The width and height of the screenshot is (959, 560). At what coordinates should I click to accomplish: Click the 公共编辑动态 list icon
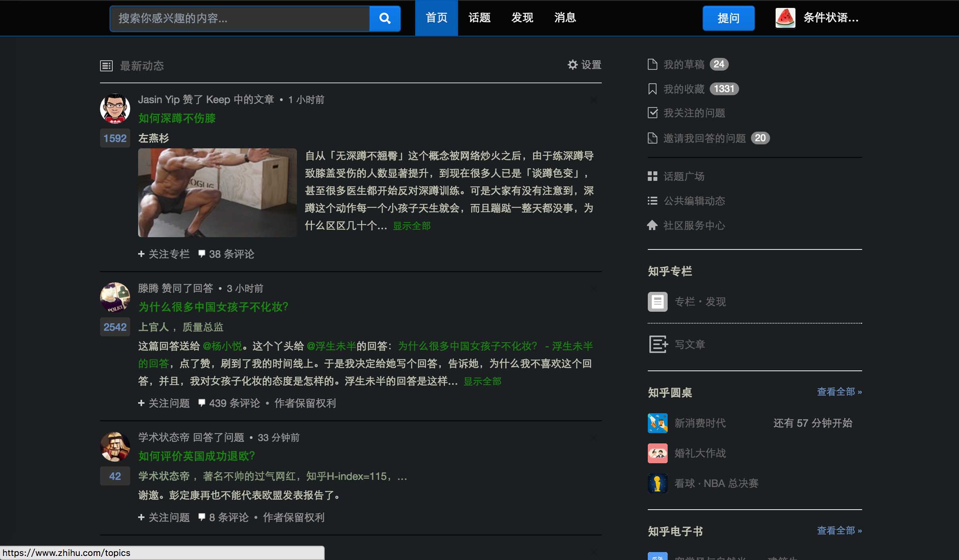(652, 201)
